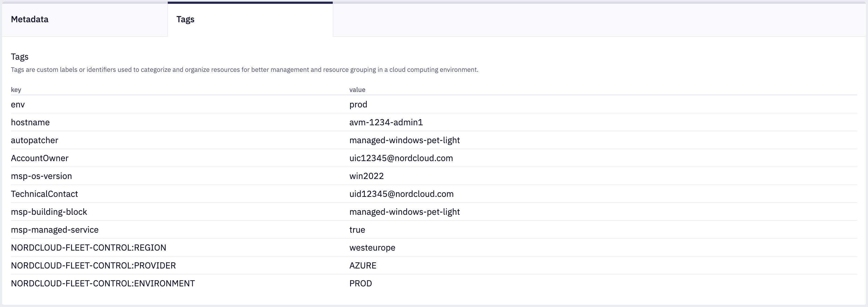868x307 pixels.
Task: Select the win2022 value
Action: pyautogui.click(x=366, y=176)
